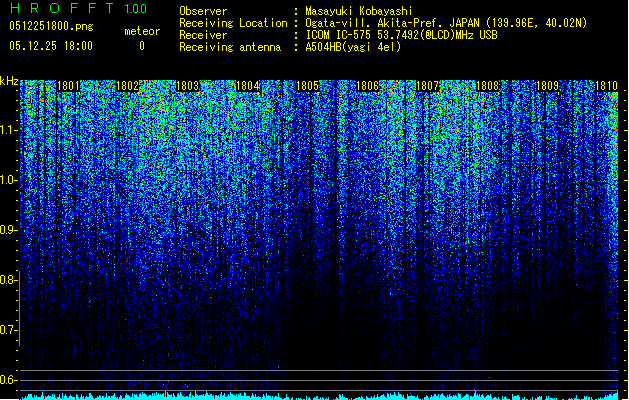
Task: Click the Receiving Location label
Action: click(x=233, y=23)
